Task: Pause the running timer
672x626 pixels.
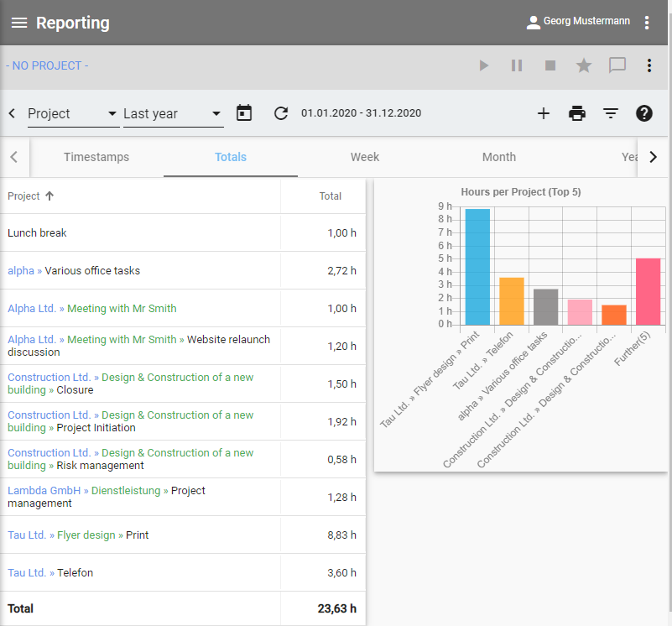Action: click(517, 65)
